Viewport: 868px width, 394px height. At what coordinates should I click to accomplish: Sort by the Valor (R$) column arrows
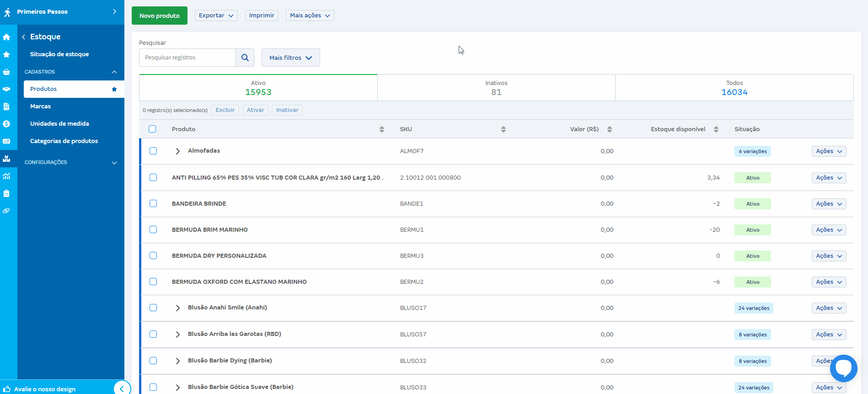pyautogui.click(x=610, y=129)
